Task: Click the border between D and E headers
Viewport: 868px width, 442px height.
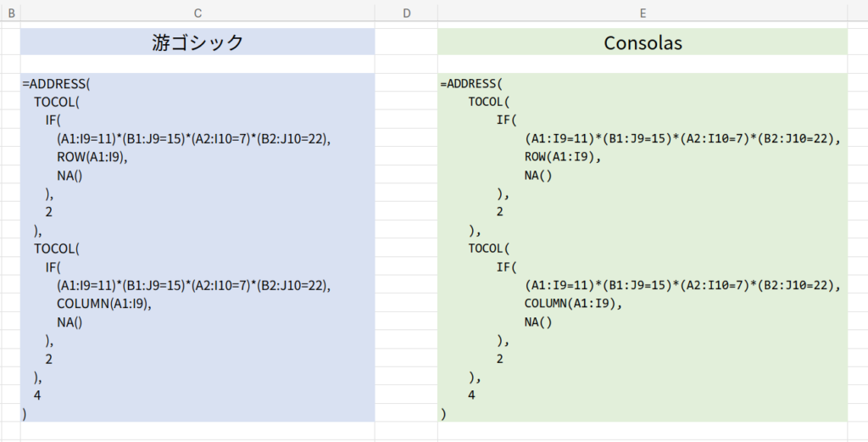Action: 438,13
